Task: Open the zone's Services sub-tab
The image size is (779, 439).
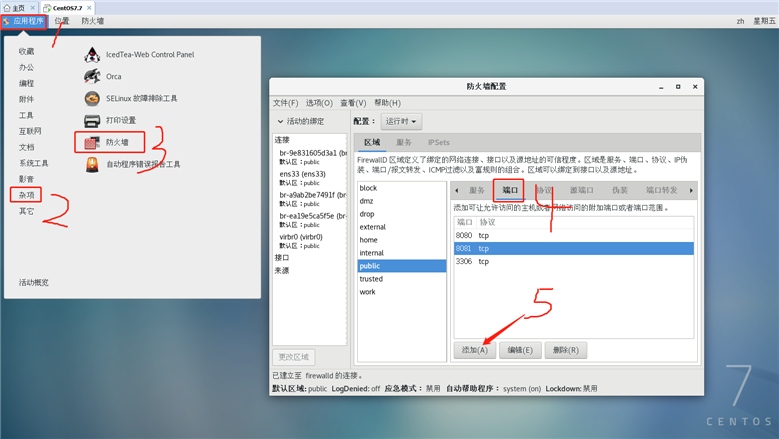Action: [476, 190]
